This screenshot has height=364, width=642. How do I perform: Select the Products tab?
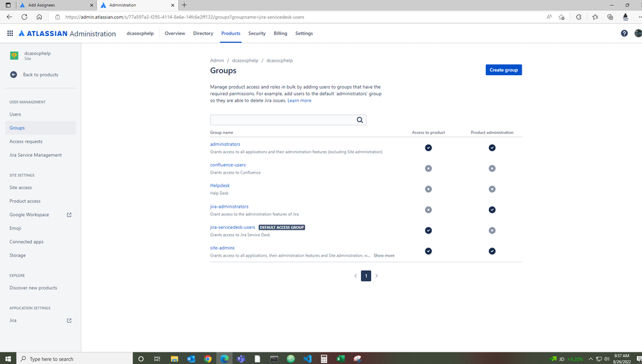tap(230, 33)
